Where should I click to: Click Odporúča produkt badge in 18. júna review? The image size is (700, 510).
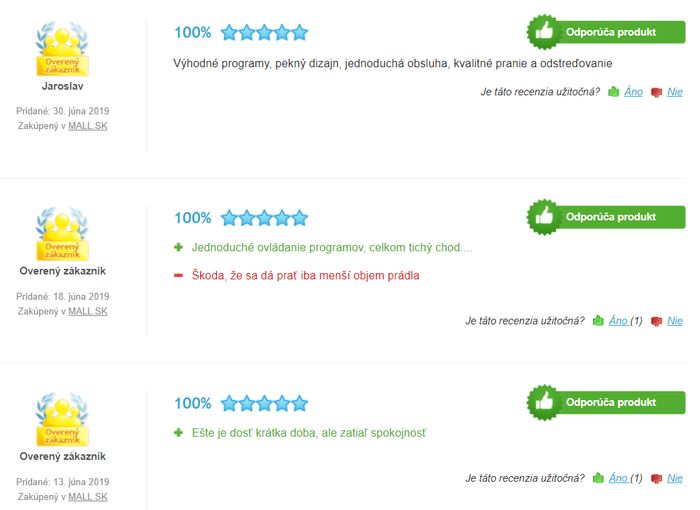coord(606,217)
